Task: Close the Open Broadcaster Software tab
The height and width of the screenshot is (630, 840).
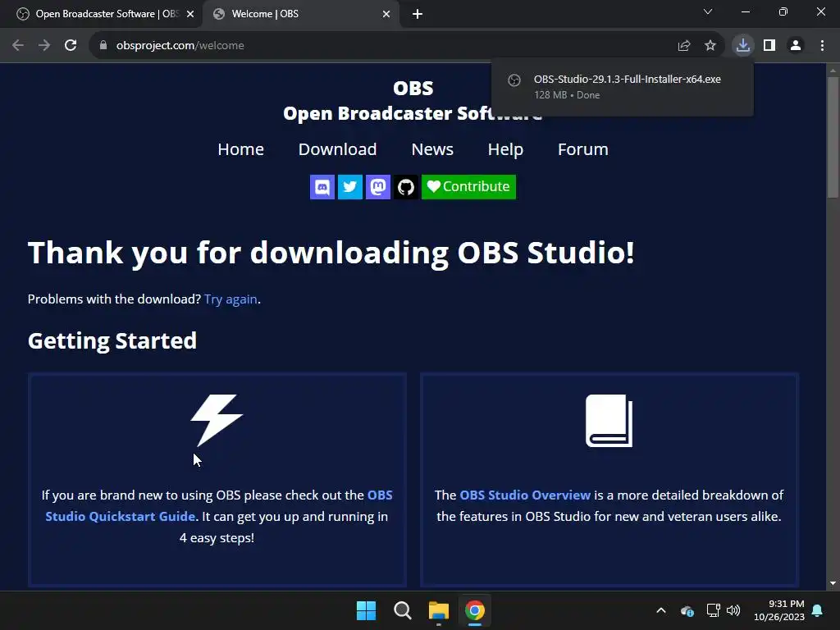Action: [190, 14]
